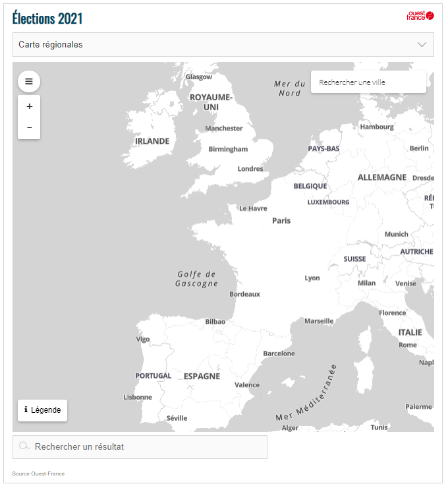This screenshot has height=488, width=448.
Task: Click the Londres label on the map
Action: (250, 169)
